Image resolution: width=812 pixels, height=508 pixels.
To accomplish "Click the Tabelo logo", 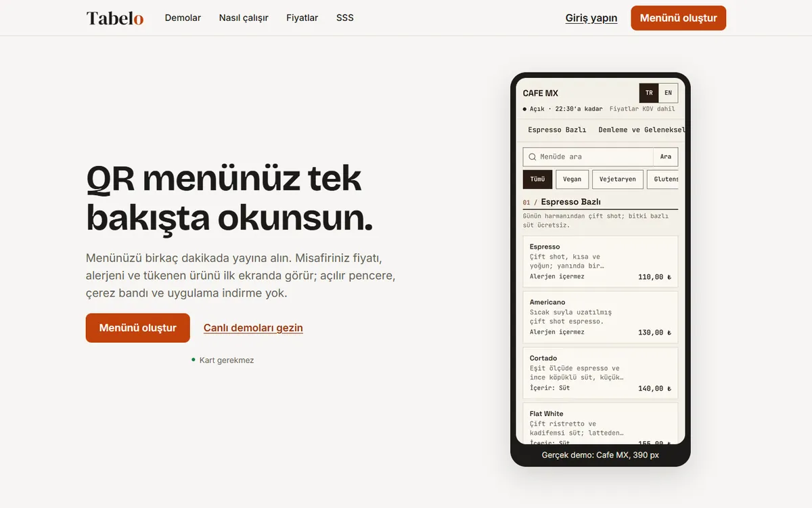I will point(114,18).
